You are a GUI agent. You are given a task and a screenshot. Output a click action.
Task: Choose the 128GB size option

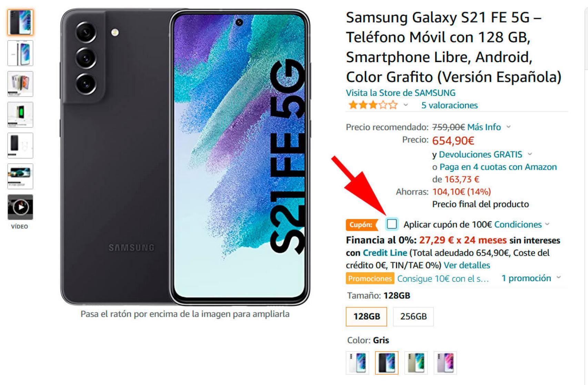pyautogui.click(x=366, y=316)
